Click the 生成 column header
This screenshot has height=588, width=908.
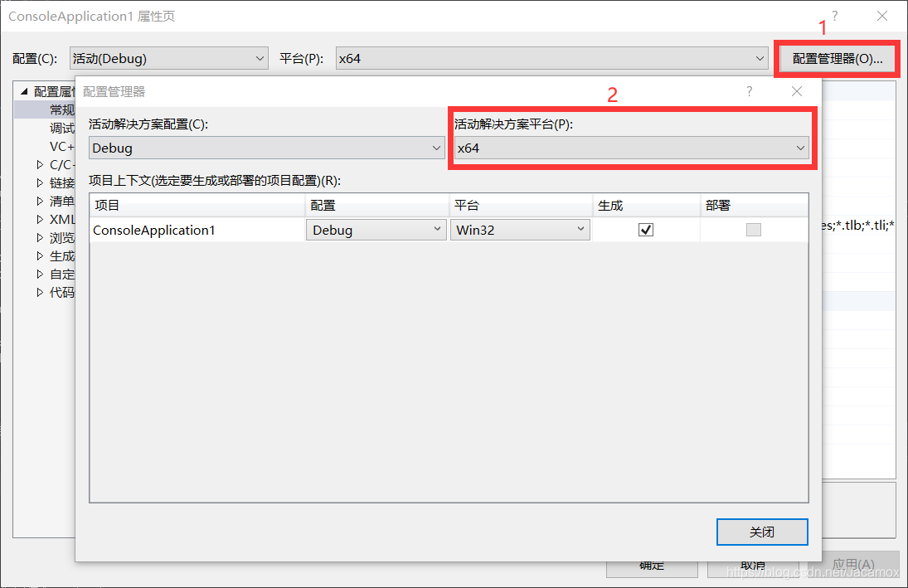coord(646,205)
